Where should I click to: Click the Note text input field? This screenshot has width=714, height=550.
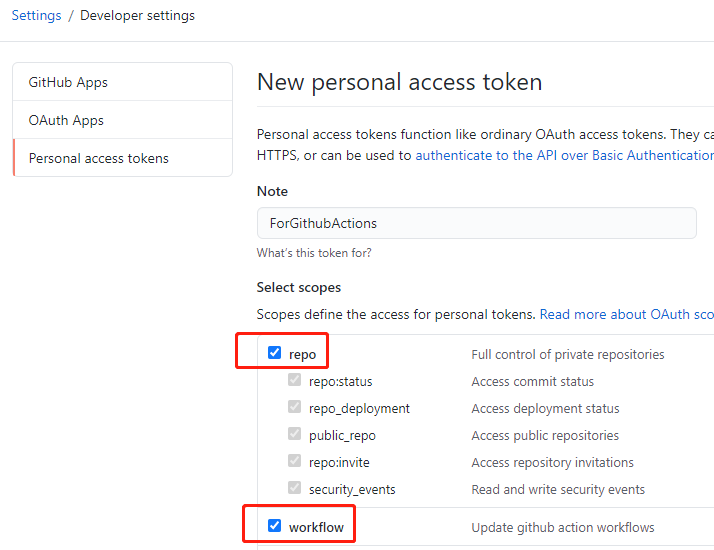pos(476,223)
